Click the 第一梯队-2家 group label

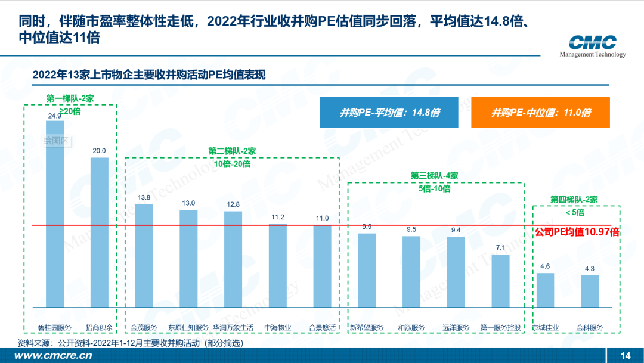point(70,98)
